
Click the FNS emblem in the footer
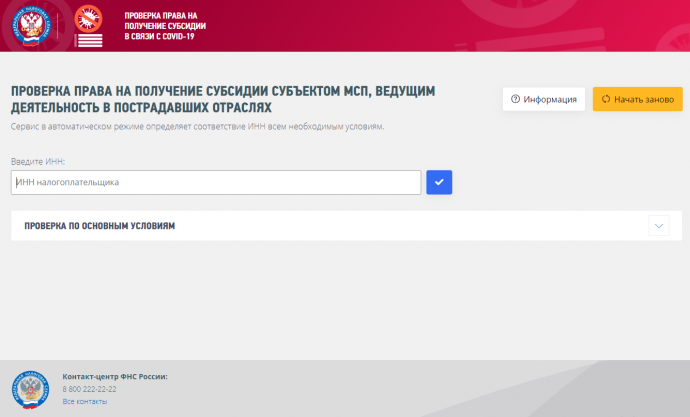coord(30,390)
